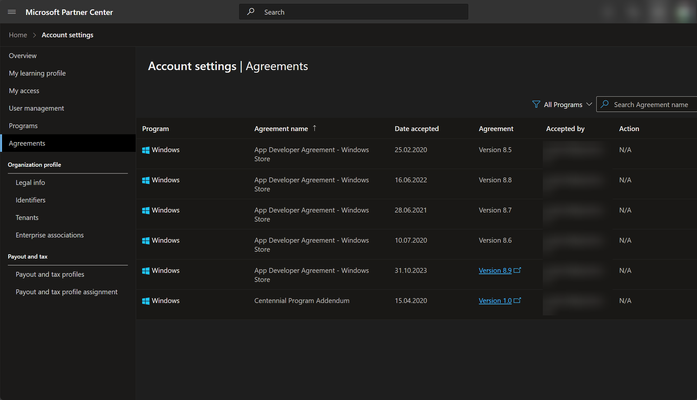The width and height of the screenshot is (697, 400).
Task: Click the Organization profile section heading
Action: [34, 165]
